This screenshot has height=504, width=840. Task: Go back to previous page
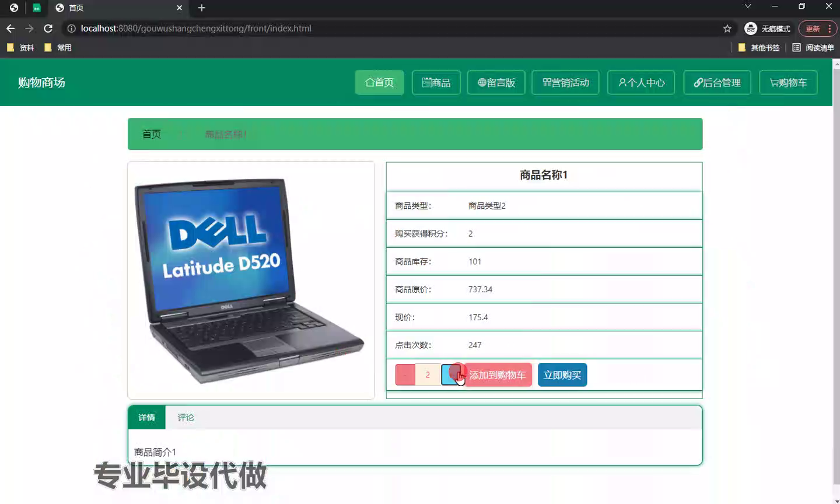point(10,29)
